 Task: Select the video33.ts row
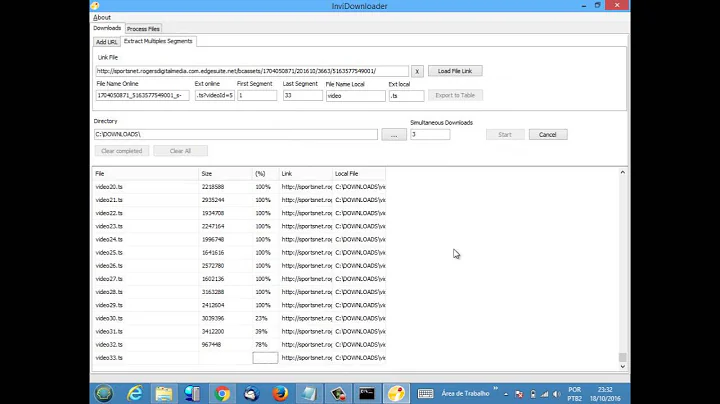pyautogui.click(x=239, y=358)
